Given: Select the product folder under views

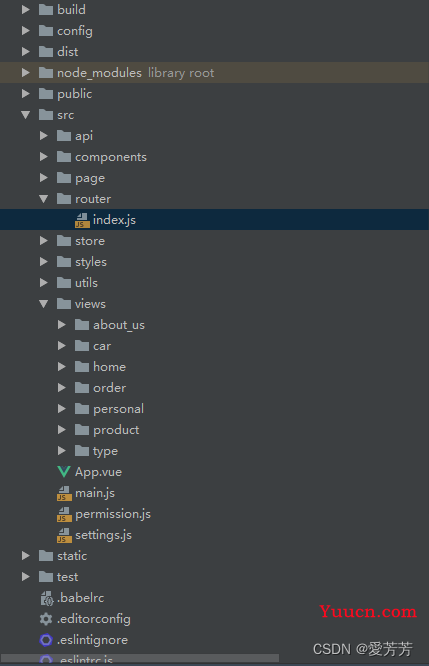Looking at the screenshot, I should click(116, 430).
